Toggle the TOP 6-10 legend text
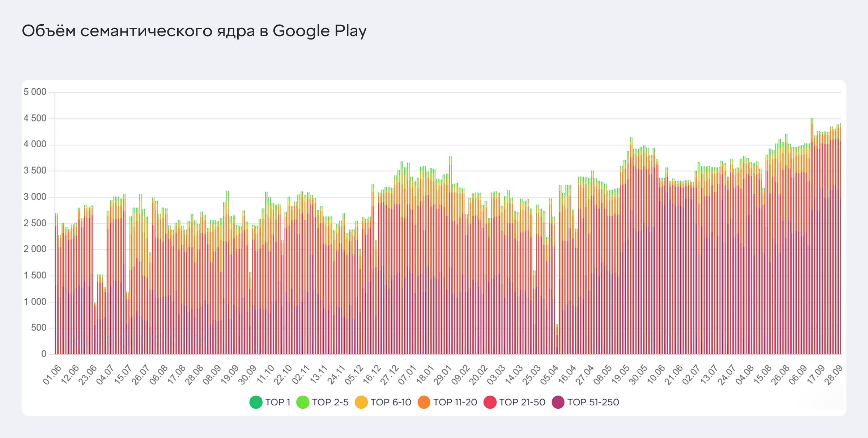 391,402
